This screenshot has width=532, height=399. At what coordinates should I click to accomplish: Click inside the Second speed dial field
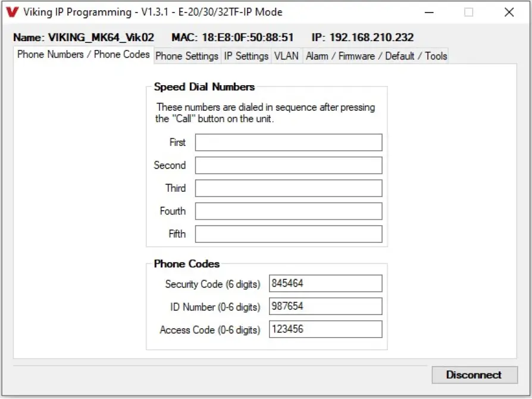point(289,165)
